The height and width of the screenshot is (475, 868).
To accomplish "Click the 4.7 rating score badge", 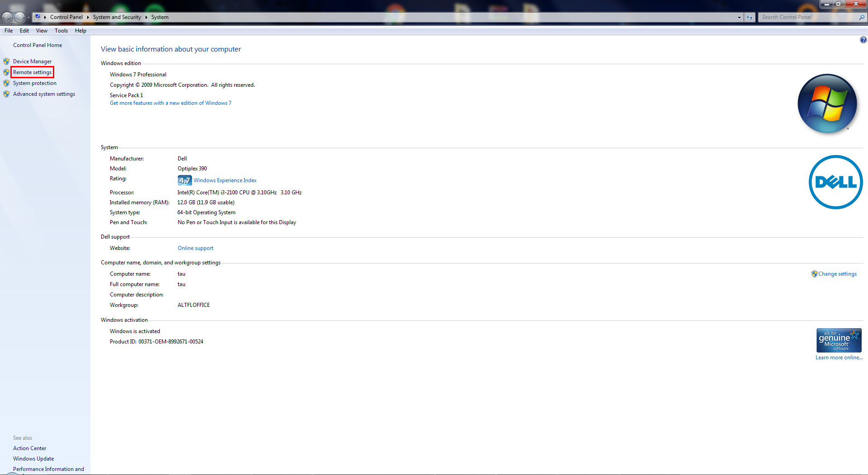I will click(184, 180).
